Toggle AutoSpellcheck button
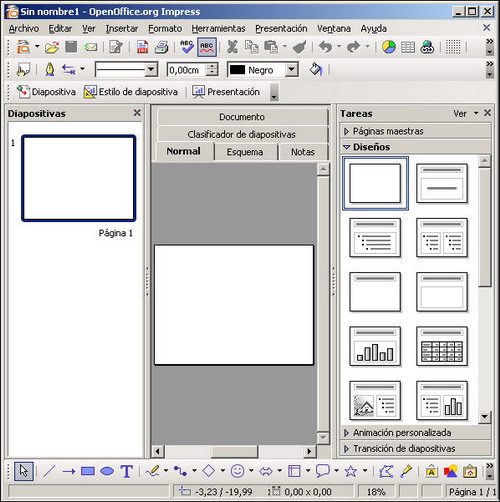The image size is (500, 502). coord(207,47)
